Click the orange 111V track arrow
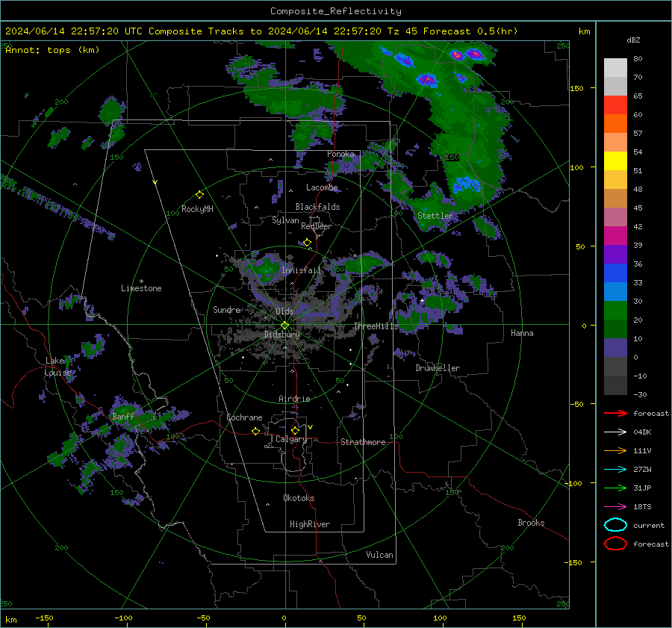Viewport: 672px width, 628px height. pos(615,450)
